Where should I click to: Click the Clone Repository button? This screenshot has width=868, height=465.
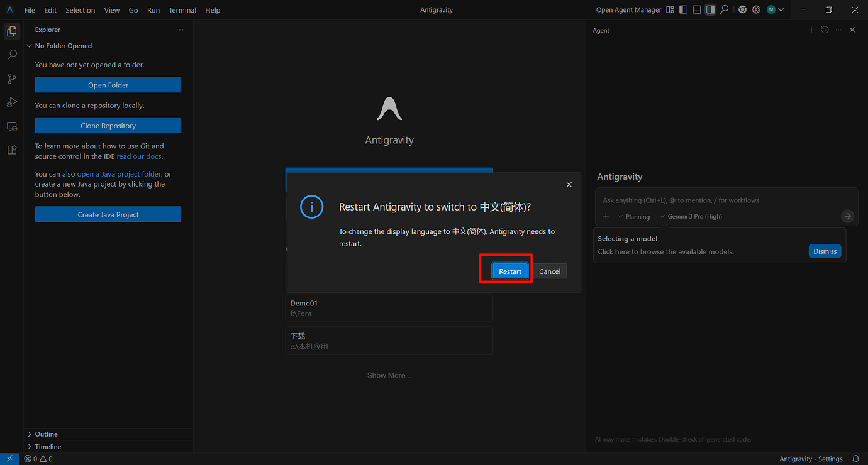(x=108, y=126)
